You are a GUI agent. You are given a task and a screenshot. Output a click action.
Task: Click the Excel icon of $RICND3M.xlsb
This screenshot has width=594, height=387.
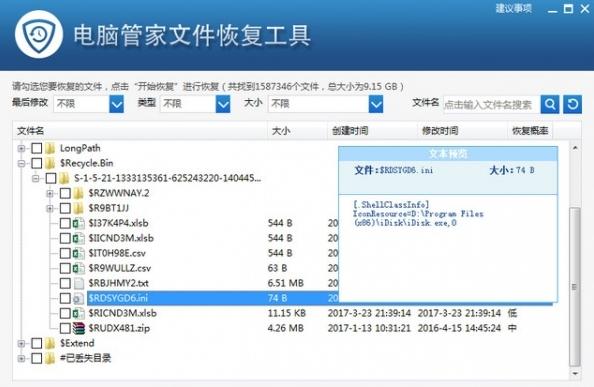click(x=78, y=313)
